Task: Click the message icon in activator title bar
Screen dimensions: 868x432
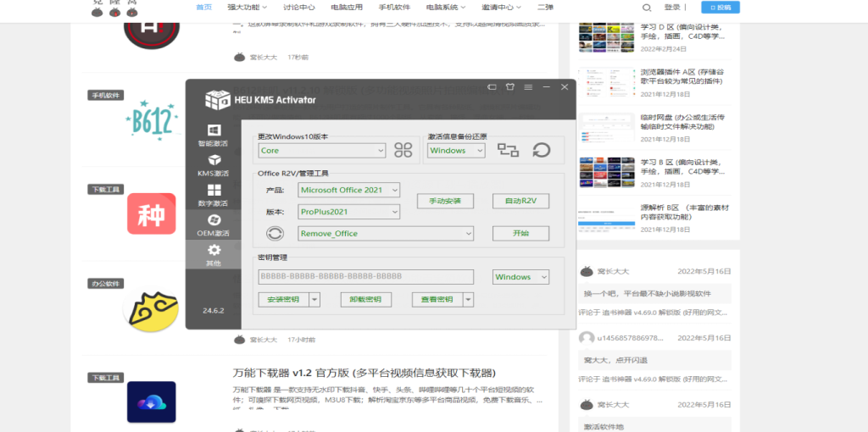Action: [x=492, y=87]
